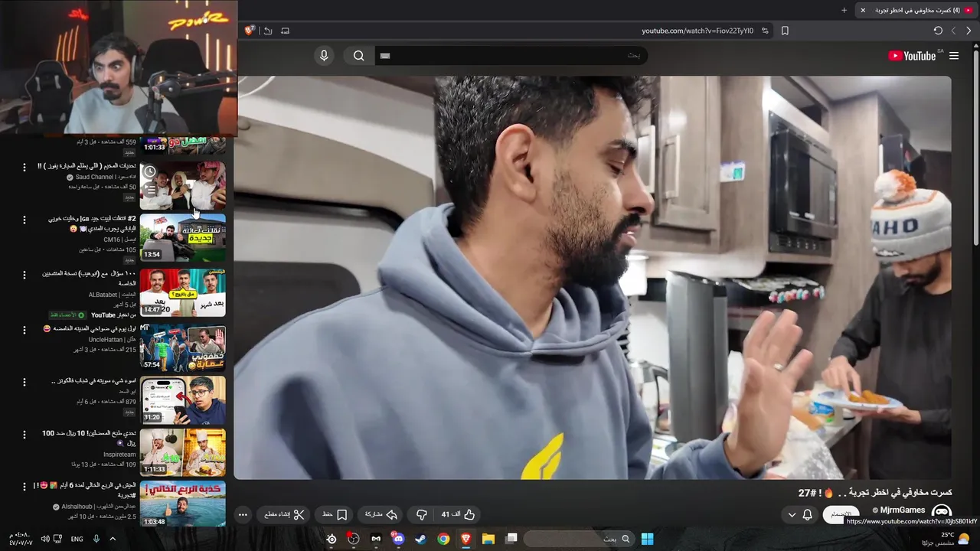Start voice search with microphone icon

pos(324,56)
